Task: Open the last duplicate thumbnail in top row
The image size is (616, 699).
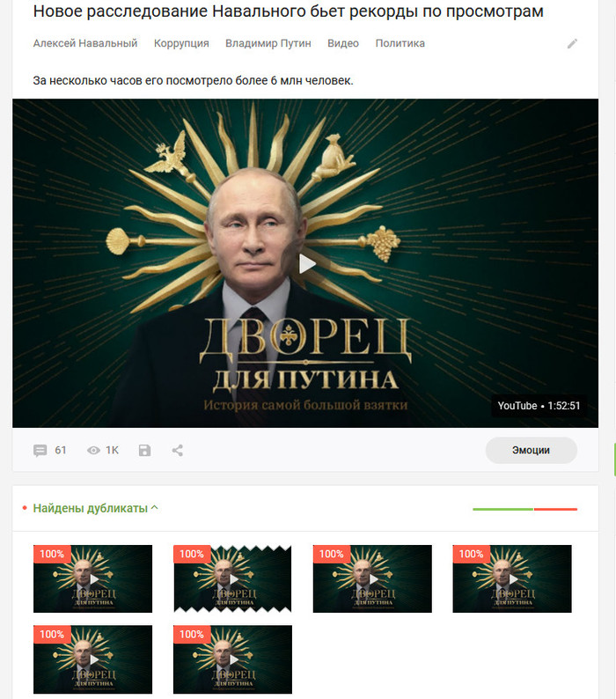Action: coord(512,578)
